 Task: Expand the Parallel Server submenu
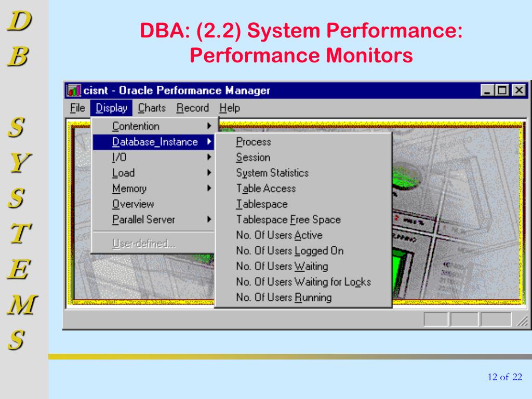(153, 220)
